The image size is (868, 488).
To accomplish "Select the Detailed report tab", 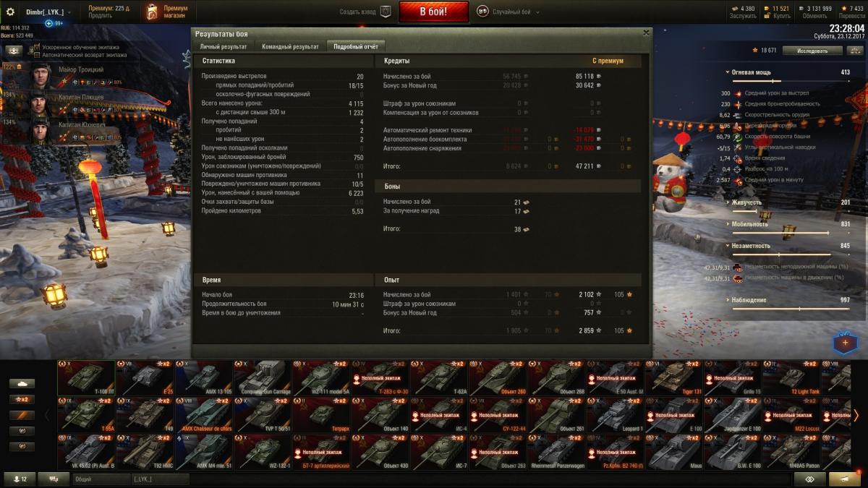I will [354, 46].
